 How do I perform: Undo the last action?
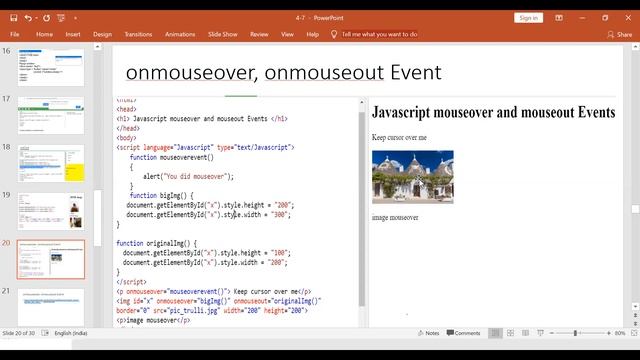(x=28, y=18)
